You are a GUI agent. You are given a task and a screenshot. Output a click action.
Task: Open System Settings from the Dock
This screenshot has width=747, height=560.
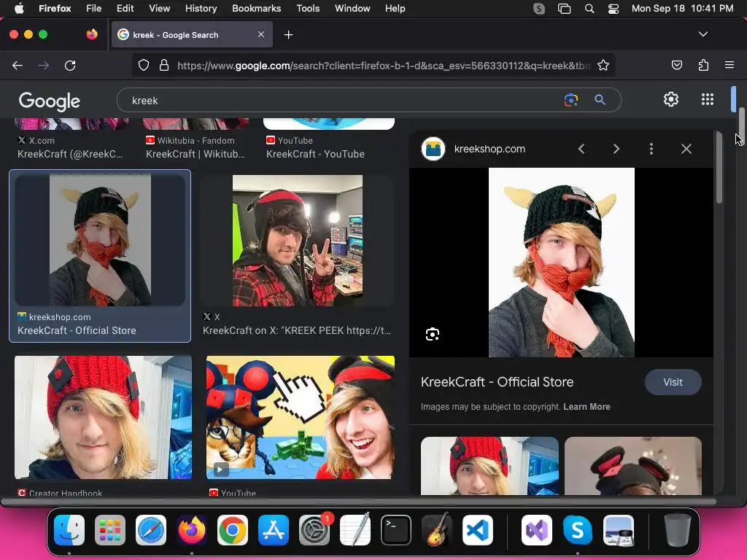click(x=314, y=529)
